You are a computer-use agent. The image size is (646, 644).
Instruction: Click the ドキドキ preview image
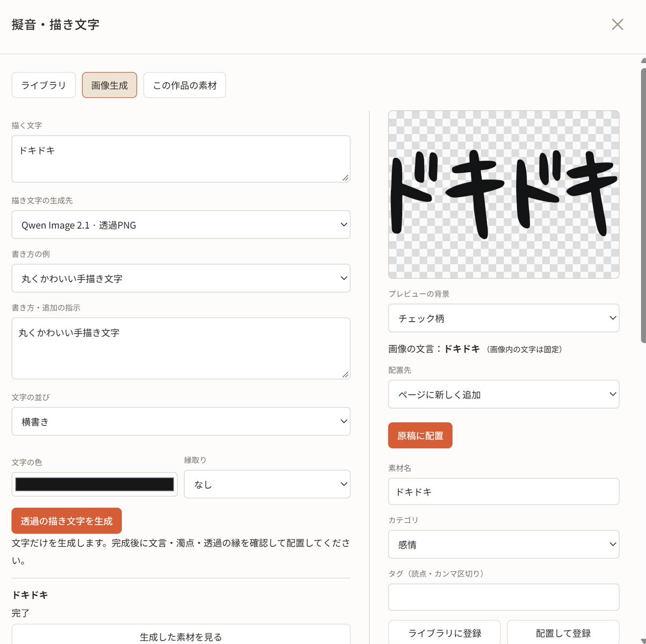(503, 195)
